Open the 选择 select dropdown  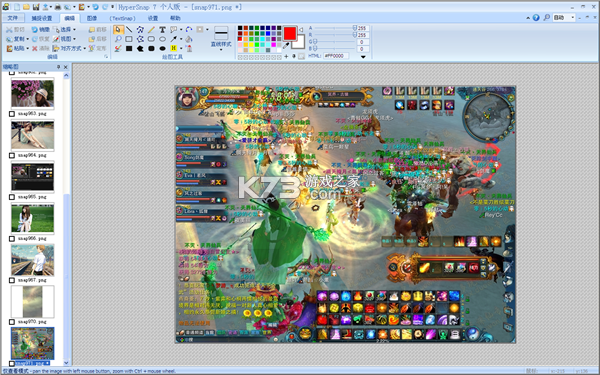[x=64, y=29]
